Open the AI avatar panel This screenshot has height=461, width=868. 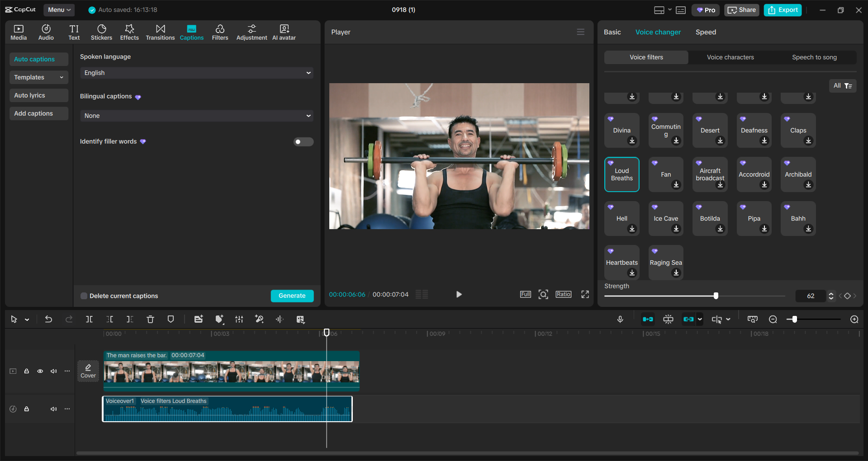click(x=284, y=32)
